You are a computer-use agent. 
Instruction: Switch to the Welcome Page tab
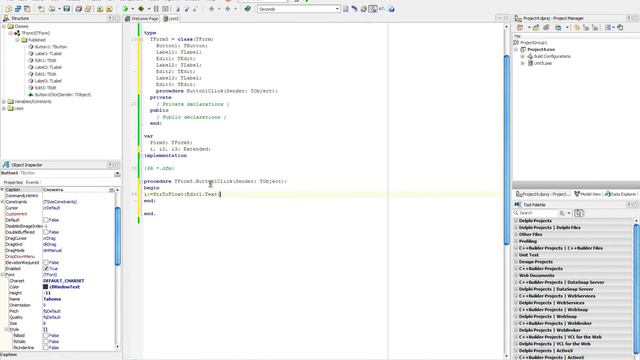click(142, 19)
